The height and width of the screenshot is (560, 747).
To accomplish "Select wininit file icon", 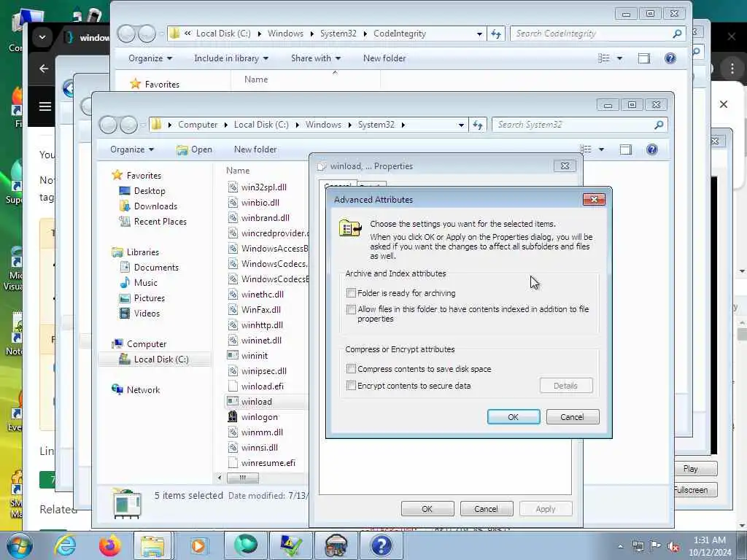I will click(x=233, y=356).
